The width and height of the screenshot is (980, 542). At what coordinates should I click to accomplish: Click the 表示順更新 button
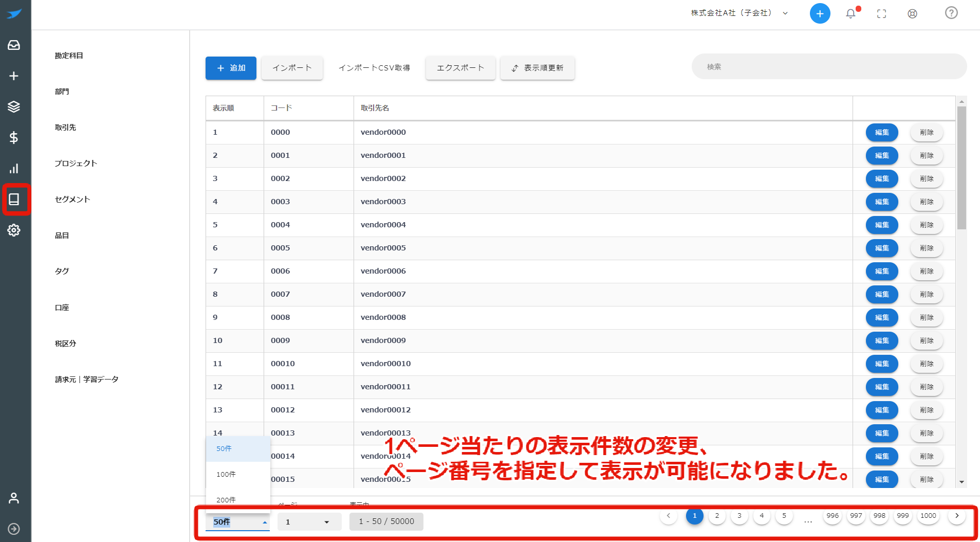[x=538, y=68]
